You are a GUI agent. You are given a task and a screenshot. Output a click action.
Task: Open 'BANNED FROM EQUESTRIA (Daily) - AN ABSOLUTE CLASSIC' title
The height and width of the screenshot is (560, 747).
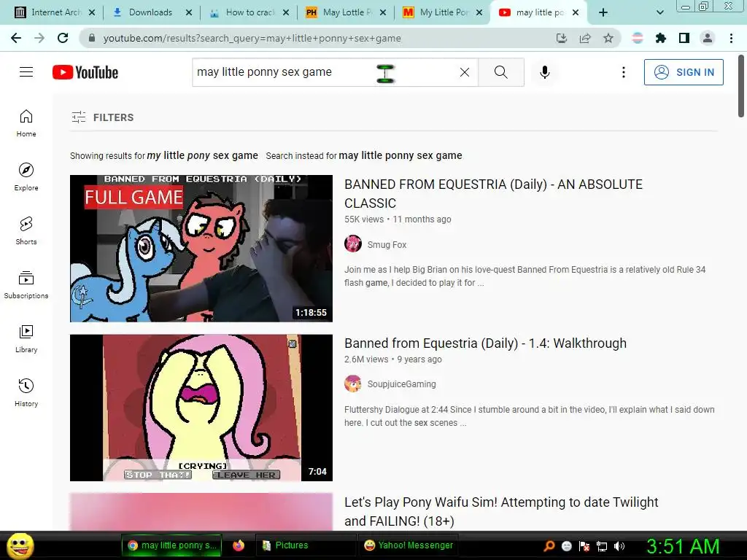[493, 193]
